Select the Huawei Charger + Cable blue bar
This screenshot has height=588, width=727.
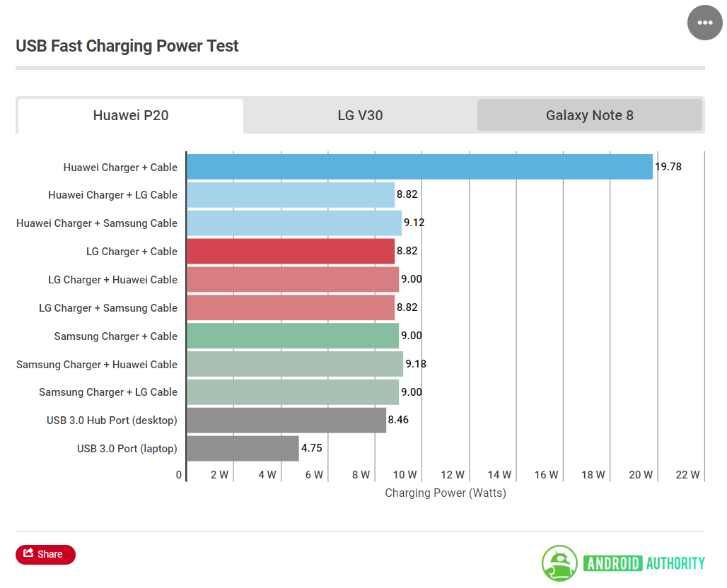(419, 167)
